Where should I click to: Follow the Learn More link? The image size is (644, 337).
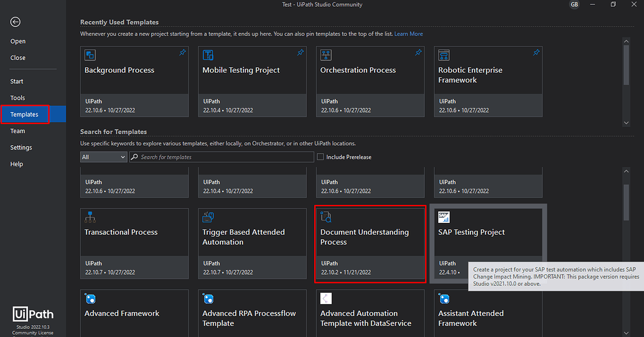pyautogui.click(x=408, y=34)
